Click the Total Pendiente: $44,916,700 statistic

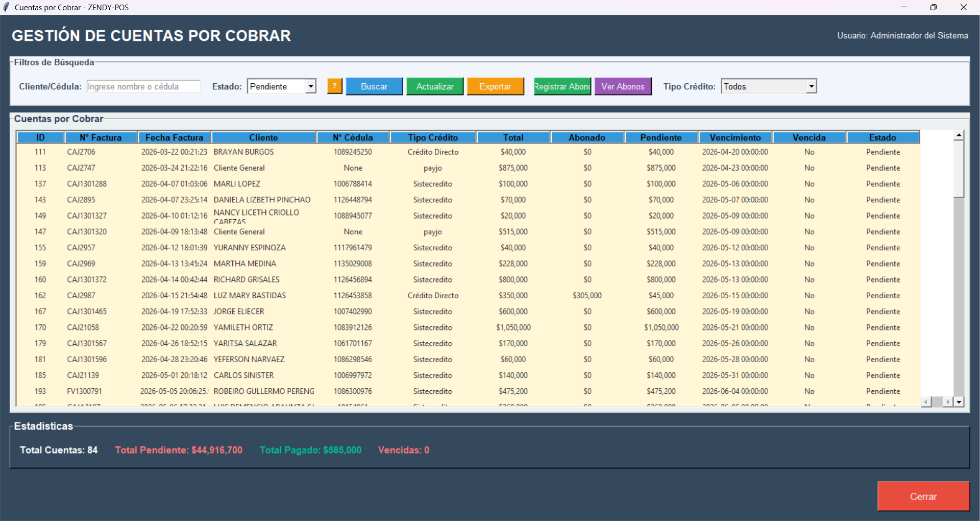179,450
